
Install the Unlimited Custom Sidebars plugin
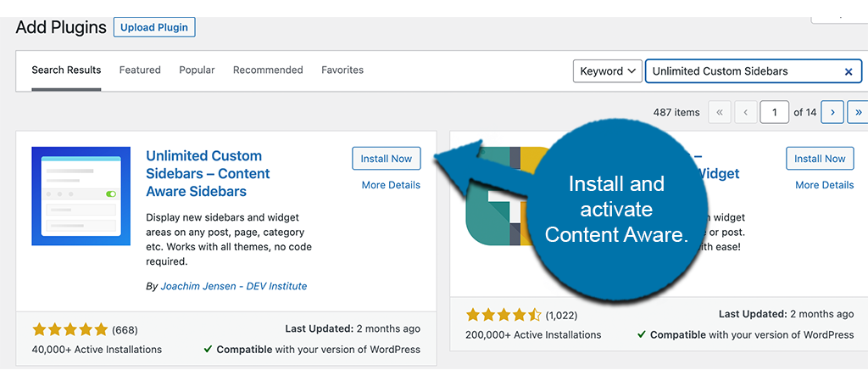coord(387,159)
